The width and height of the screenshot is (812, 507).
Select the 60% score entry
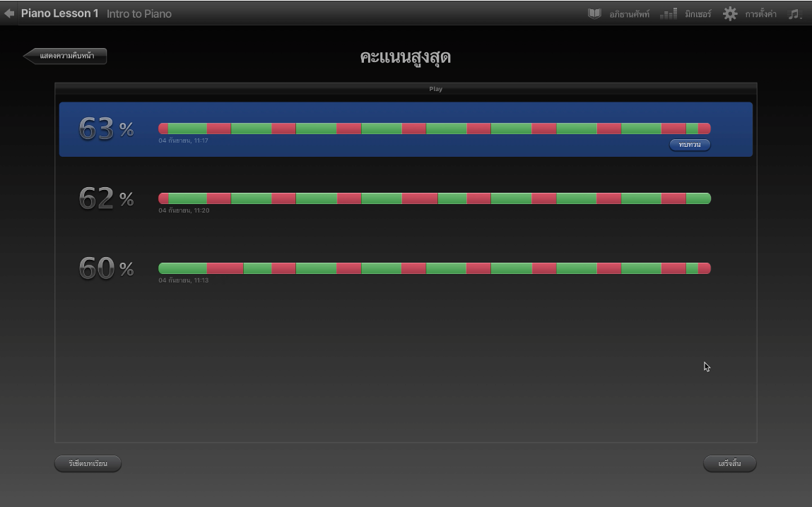click(406, 269)
